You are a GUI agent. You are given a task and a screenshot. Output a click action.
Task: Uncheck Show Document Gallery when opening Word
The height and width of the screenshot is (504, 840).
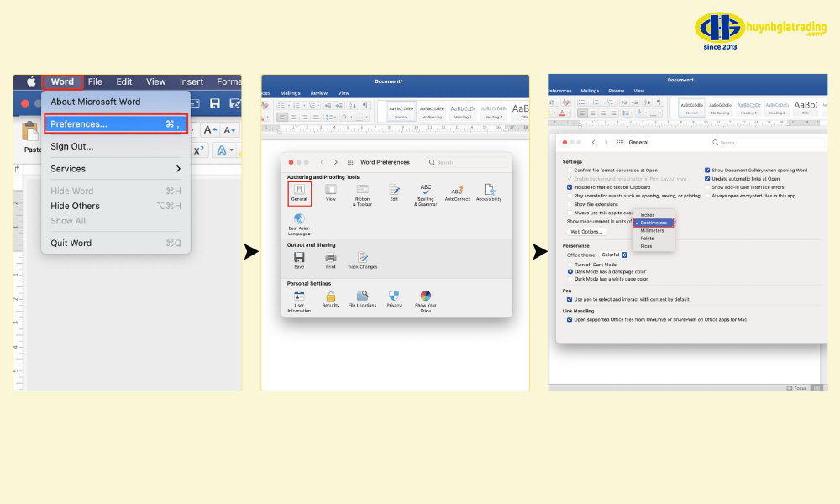[x=707, y=171]
